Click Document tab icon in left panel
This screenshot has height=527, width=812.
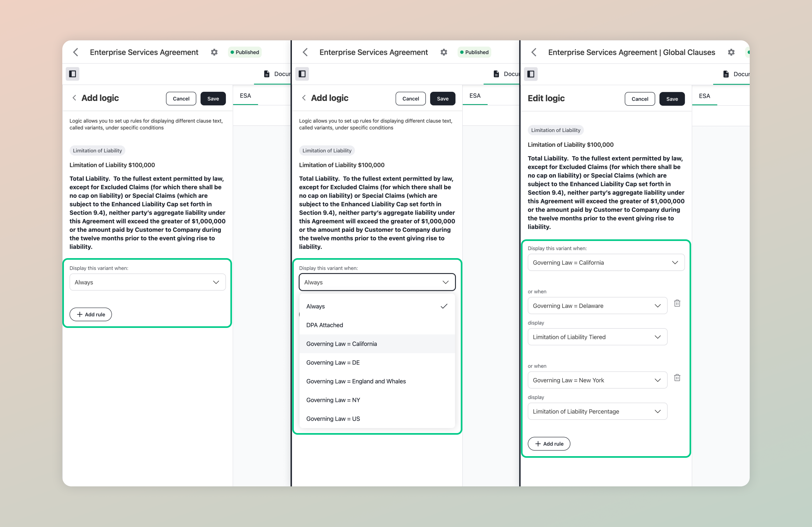coord(267,74)
